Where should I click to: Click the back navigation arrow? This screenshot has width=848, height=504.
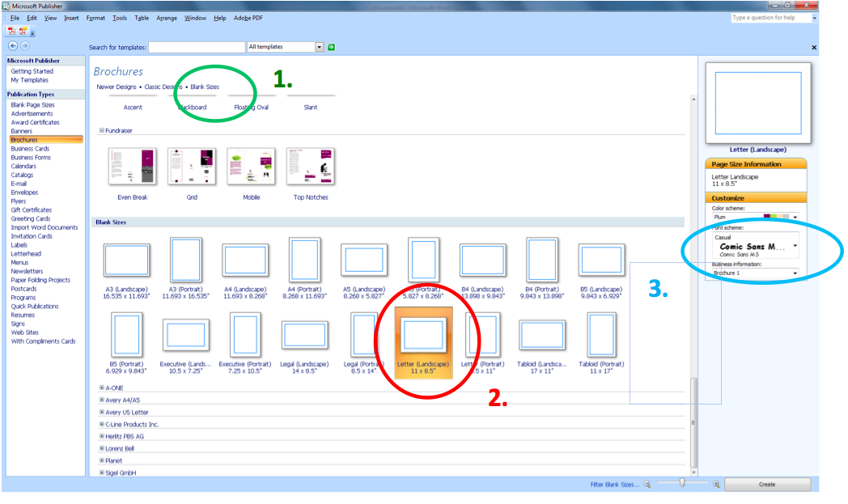click(x=12, y=46)
